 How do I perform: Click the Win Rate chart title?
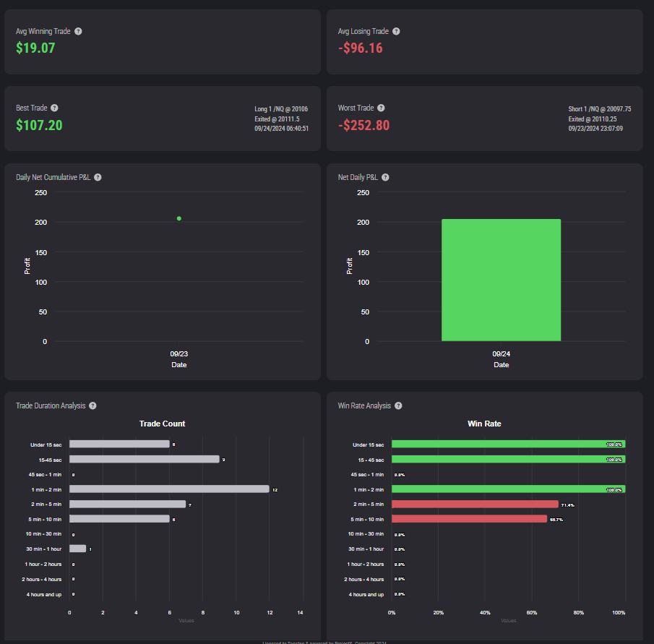484,424
